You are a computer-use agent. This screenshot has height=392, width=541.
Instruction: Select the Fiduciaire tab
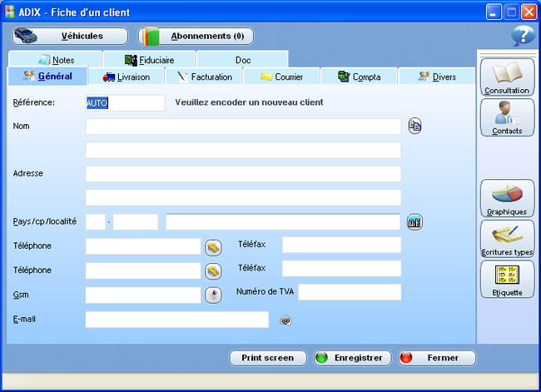click(x=149, y=60)
